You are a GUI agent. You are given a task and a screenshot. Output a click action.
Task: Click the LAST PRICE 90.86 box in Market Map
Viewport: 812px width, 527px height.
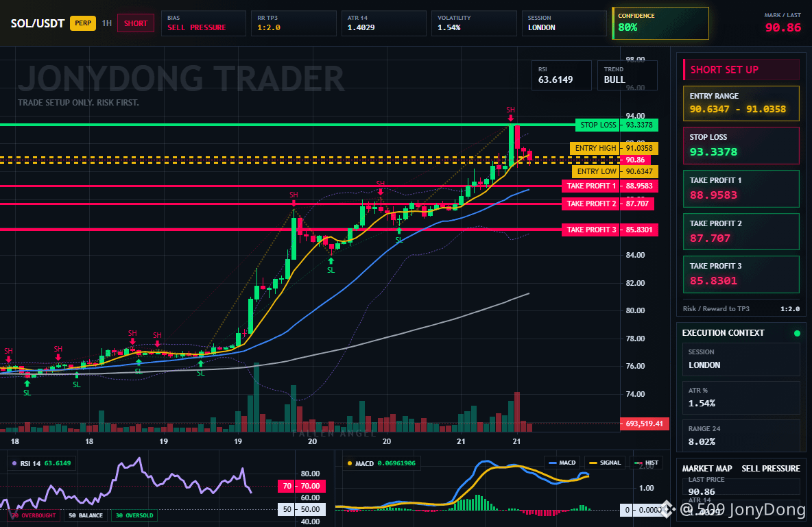[x=741, y=486]
